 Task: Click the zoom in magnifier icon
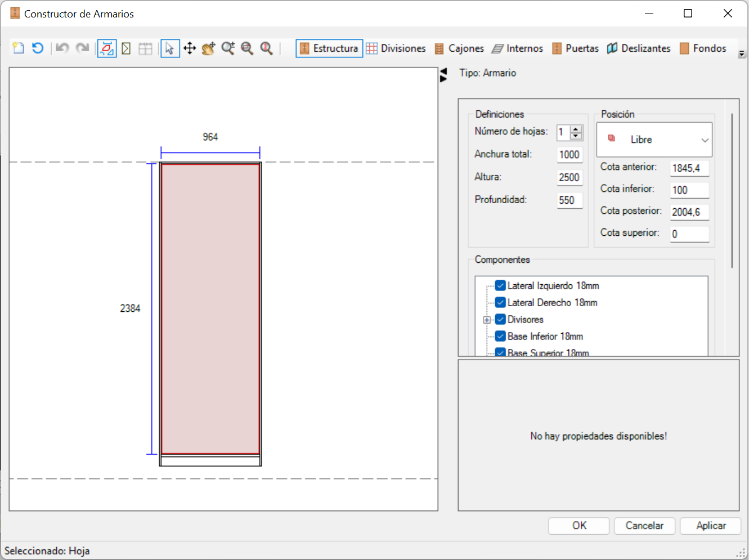(228, 48)
